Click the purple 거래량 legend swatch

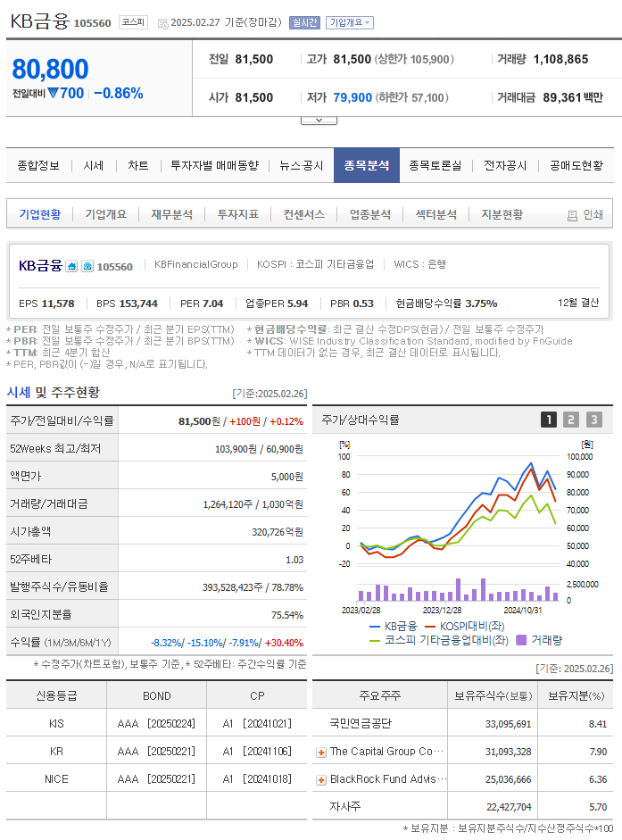pyautogui.click(x=521, y=640)
